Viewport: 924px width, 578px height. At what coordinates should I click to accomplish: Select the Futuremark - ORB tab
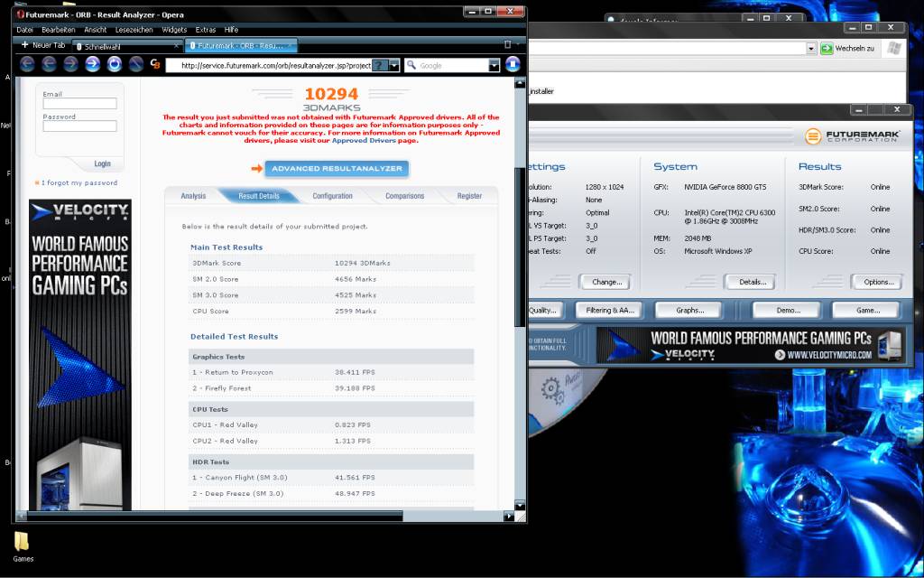pyautogui.click(x=240, y=45)
